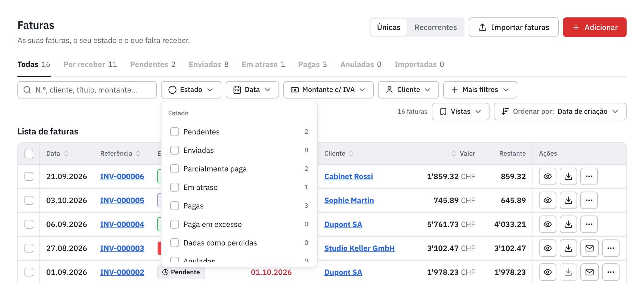Open more actions for INV-000004 row
The height and width of the screenshot is (283, 644).
pos(589,224)
